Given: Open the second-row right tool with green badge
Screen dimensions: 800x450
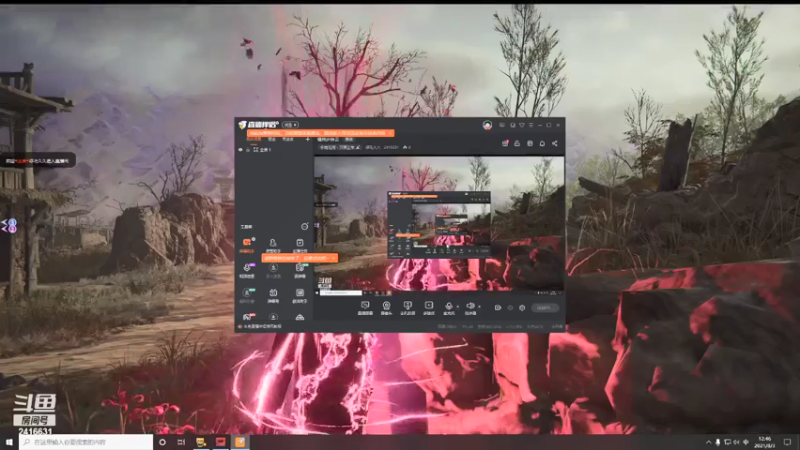Looking at the screenshot, I should click(300, 270).
